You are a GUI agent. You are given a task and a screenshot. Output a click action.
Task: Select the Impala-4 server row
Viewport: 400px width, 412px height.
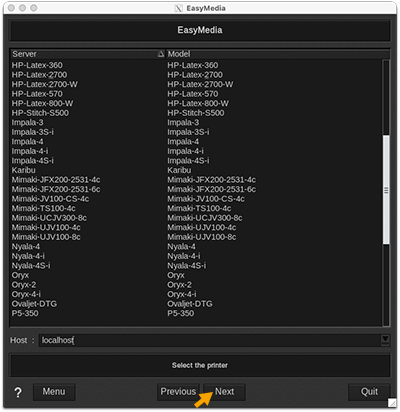pyautogui.click(x=27, y=142)
